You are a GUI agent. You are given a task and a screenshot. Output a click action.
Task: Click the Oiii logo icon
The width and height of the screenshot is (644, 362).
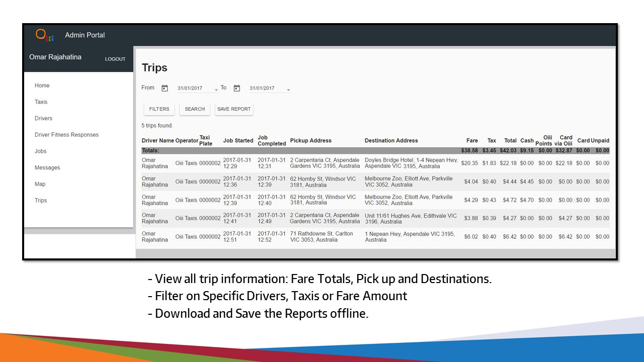[x=44, y=35]
